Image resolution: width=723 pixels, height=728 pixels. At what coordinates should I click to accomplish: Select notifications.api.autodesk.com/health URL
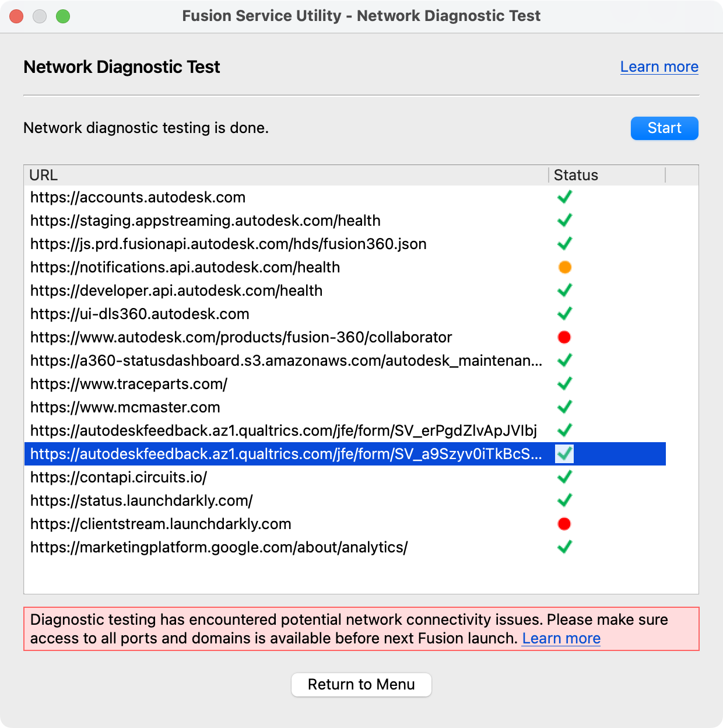[185, 268]
